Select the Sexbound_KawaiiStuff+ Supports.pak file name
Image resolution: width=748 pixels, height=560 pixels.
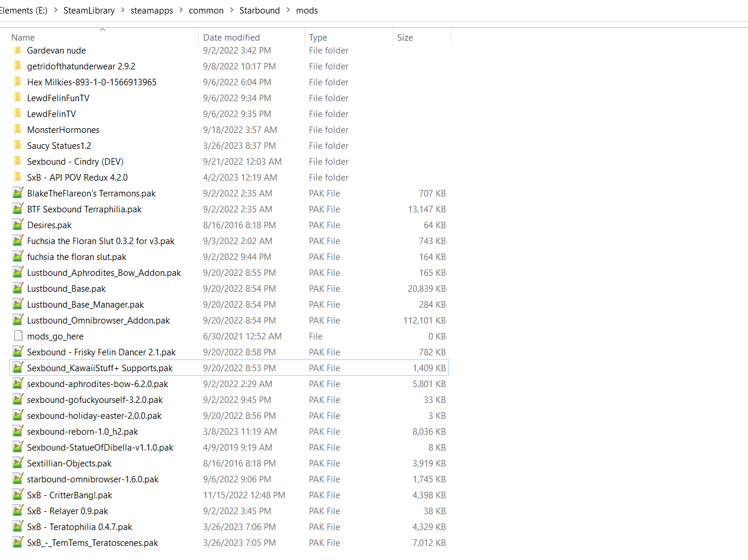click(100, 368)
